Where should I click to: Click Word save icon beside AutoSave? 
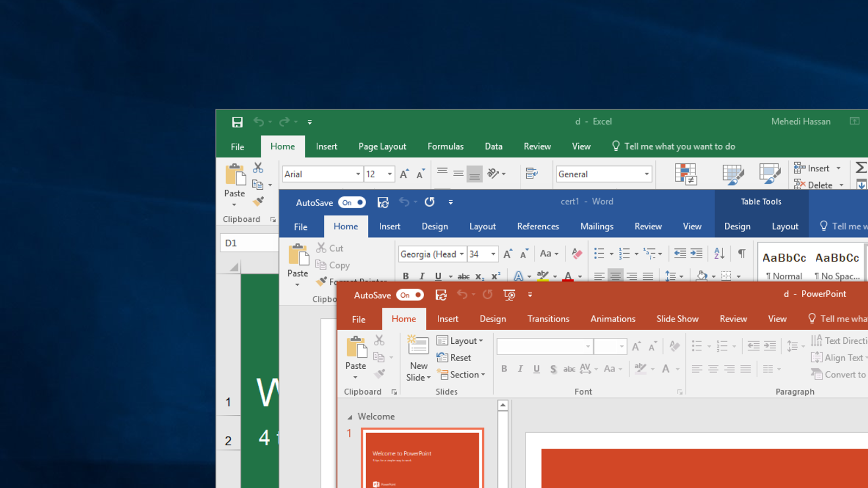(x=383, y=202)
